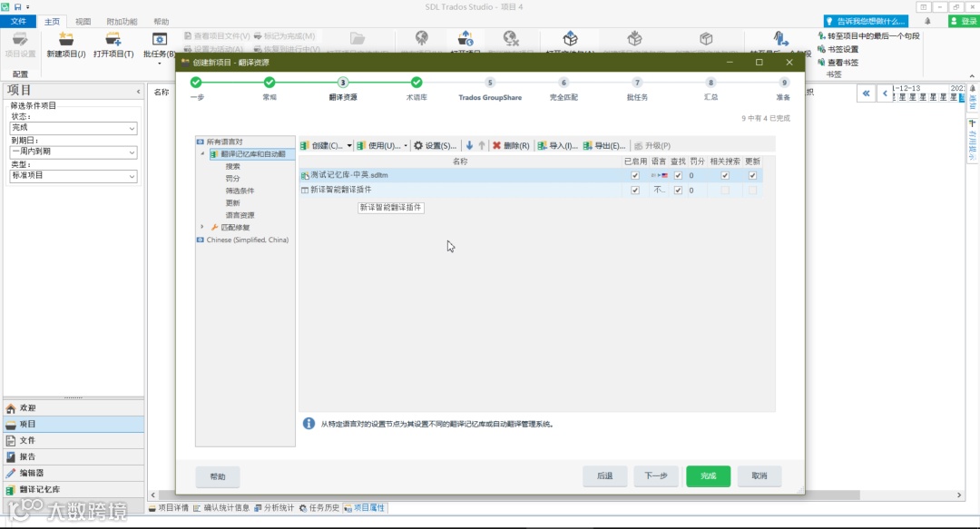The width and height of the screenshot is (980, 529).
Task: Switch to the Add-Ins (附加功能) ribbon tab
Action: [122, 21]
